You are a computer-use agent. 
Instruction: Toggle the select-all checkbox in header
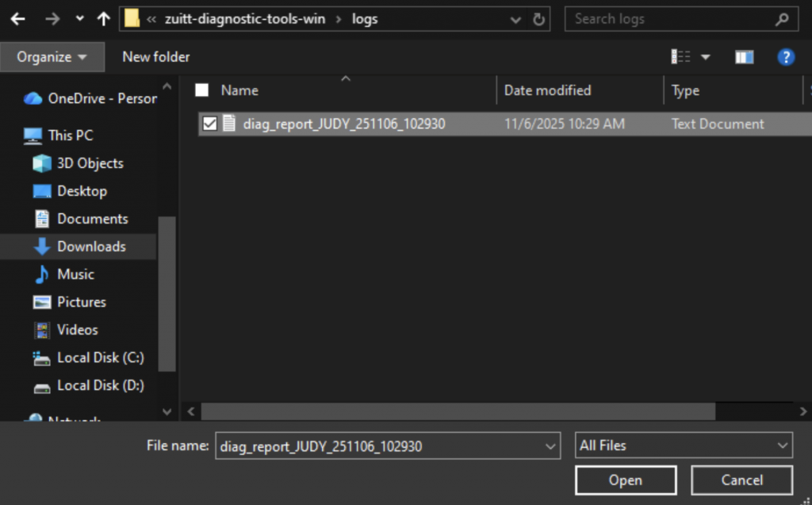202,90
